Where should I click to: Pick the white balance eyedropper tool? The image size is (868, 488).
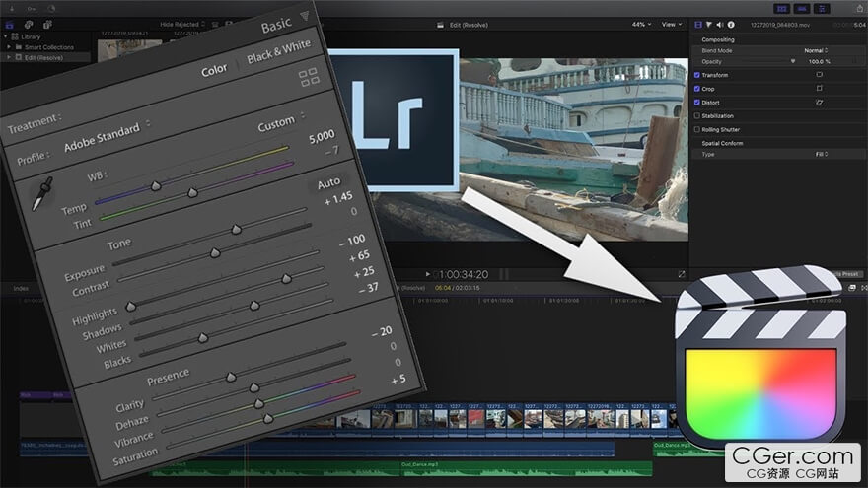41,193
